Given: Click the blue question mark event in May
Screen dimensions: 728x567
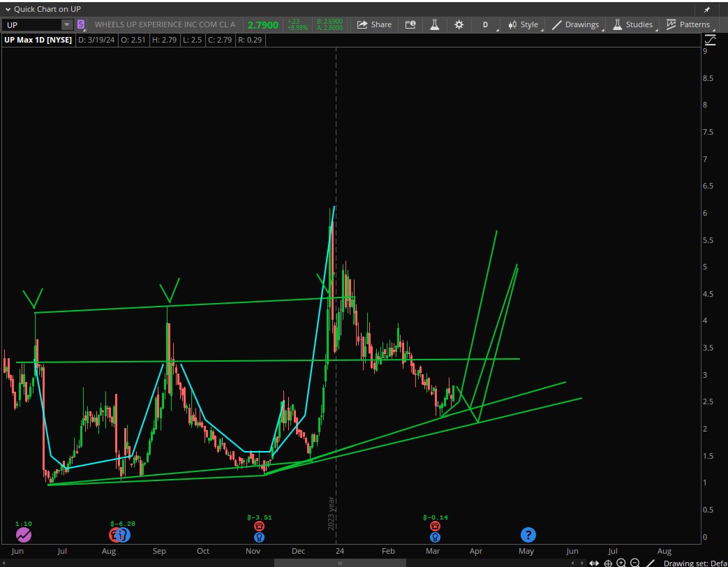Looking at the screenshot, I should pyautogui.click(x=528, y=535).
